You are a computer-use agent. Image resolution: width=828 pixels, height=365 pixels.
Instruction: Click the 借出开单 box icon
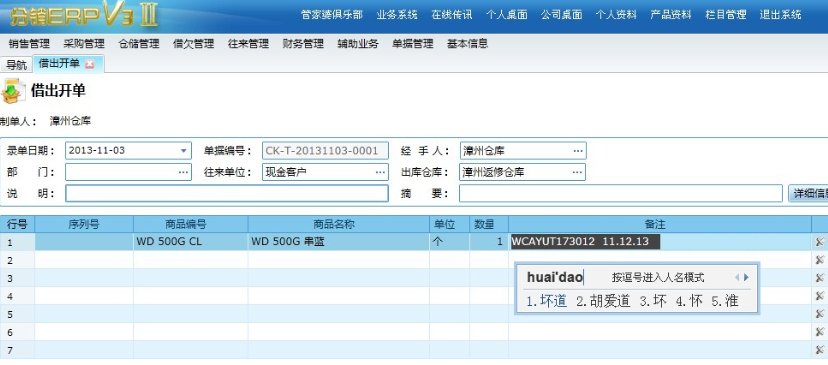point(13,91)
